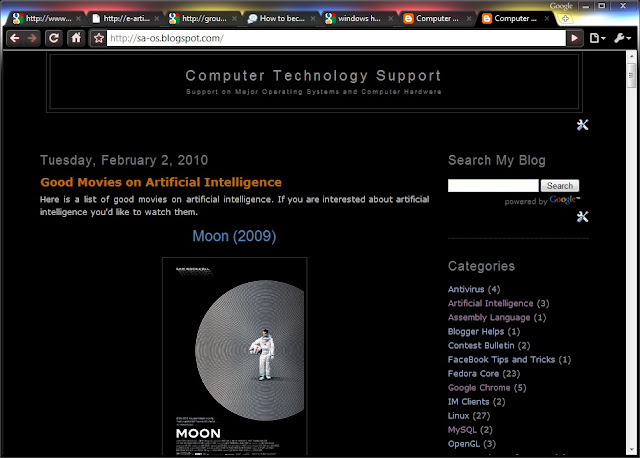Switch to the http://e-arti... tab
The width and height of the screenshot is (640, 458).
click(126, 18)
